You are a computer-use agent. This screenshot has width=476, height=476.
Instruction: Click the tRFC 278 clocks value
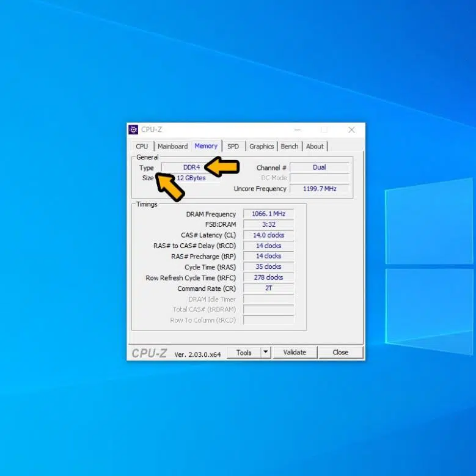pos(268,277)
